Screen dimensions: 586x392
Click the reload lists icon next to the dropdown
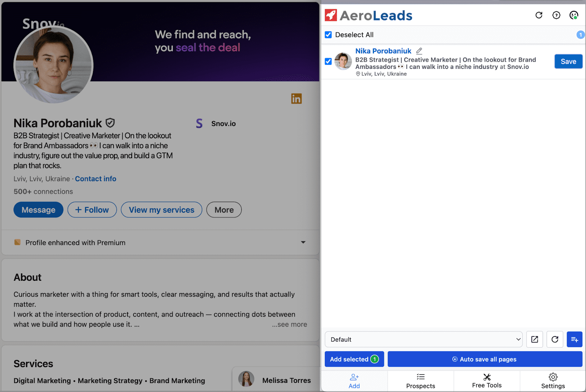point(555,339)
